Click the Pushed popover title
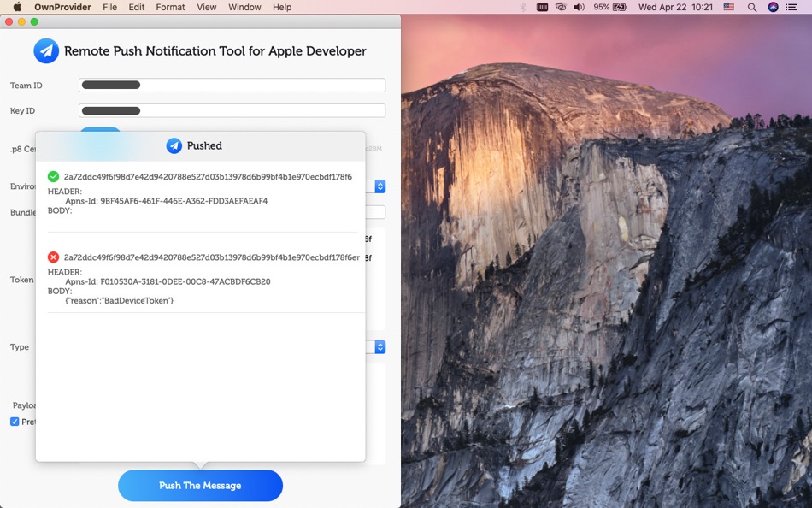This screenshot has height=508, width=812. 204,145
